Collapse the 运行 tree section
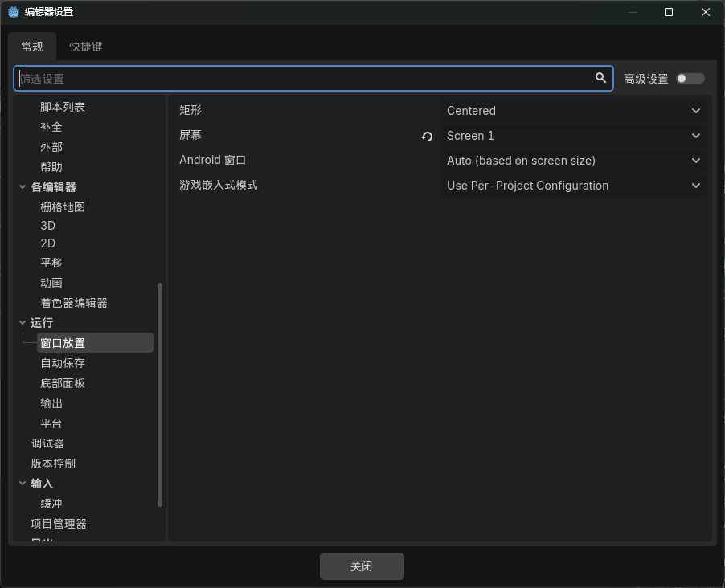 23,322
